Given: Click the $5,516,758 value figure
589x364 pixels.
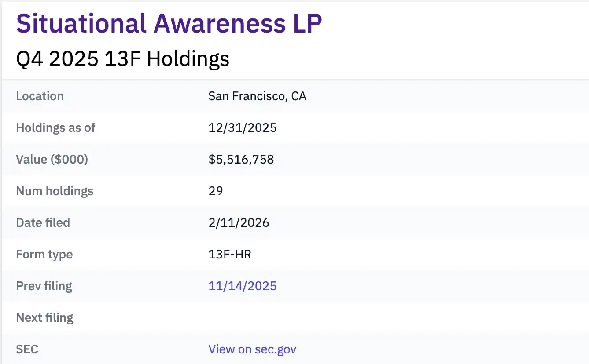Looking at the screenshot, I should (x=241, y=159).
